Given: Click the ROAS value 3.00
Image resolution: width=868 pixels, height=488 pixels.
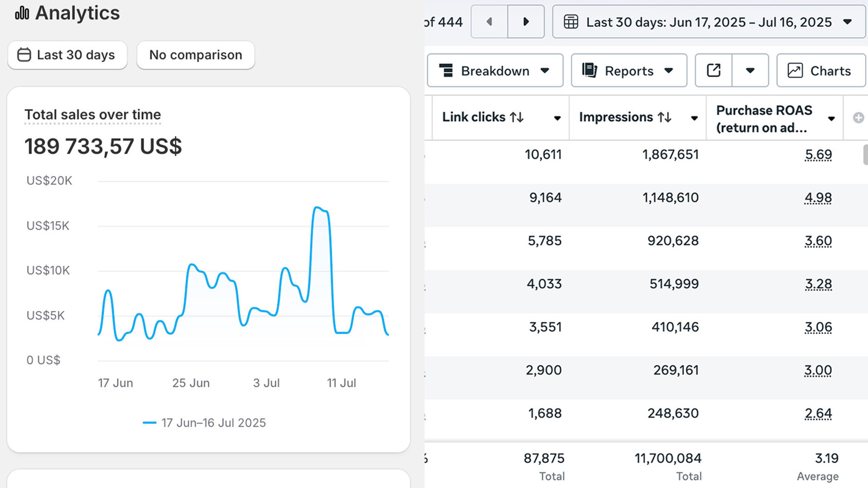Looking at the screenshot, I should pyautogui.click(x=818, y=370).
